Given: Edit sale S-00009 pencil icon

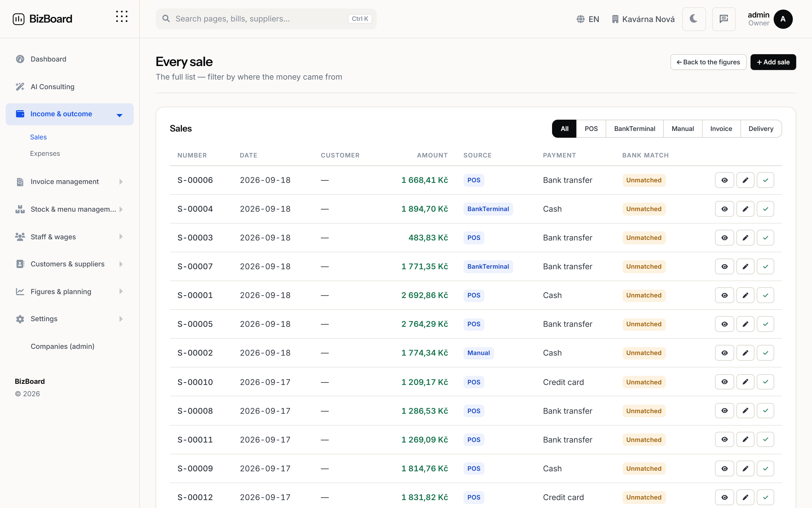Looking at the screenshot, I should tap(745, 468).
